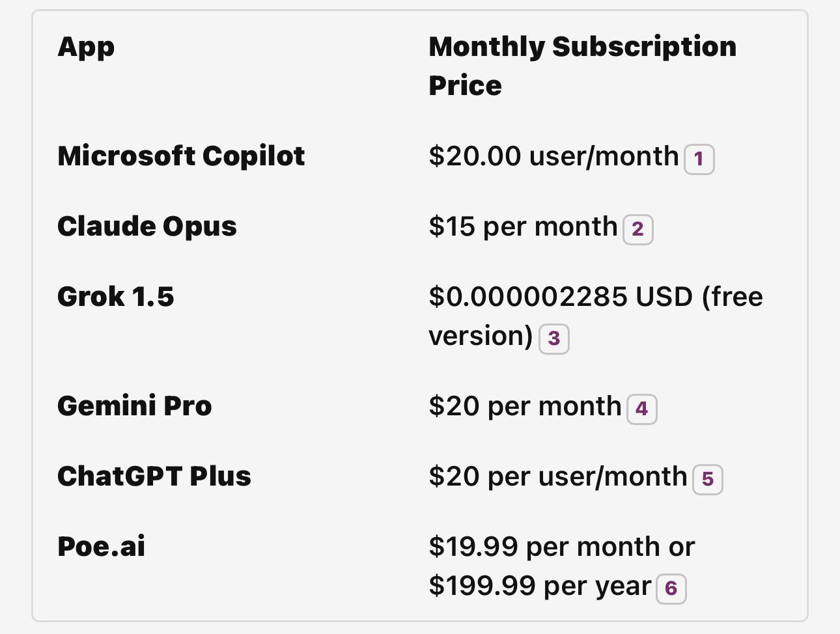Click the Gemini Pro app name

[135, 406]
